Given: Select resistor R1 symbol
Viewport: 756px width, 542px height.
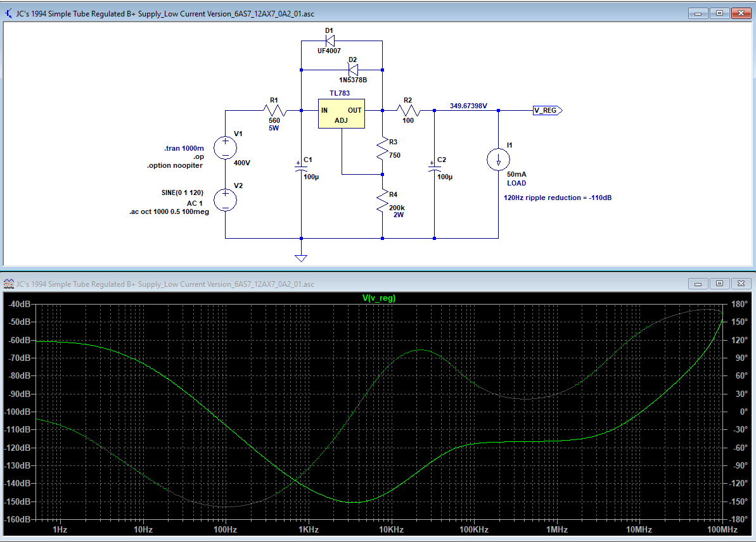Looking at the screenshot, I should [x=275, y=110].
